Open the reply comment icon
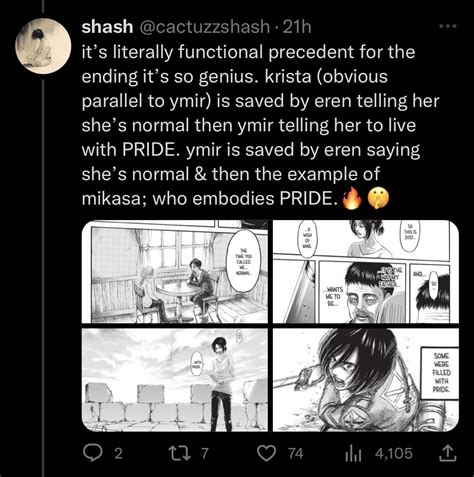The height and width of the screenshot is (477, 474). tap(92, 454)
